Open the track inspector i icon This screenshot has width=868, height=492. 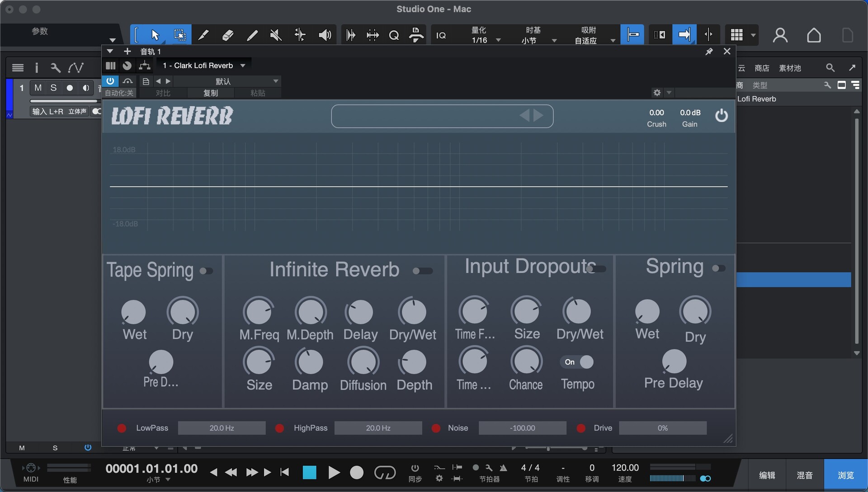pyautogui.click(x=37, y=68)
